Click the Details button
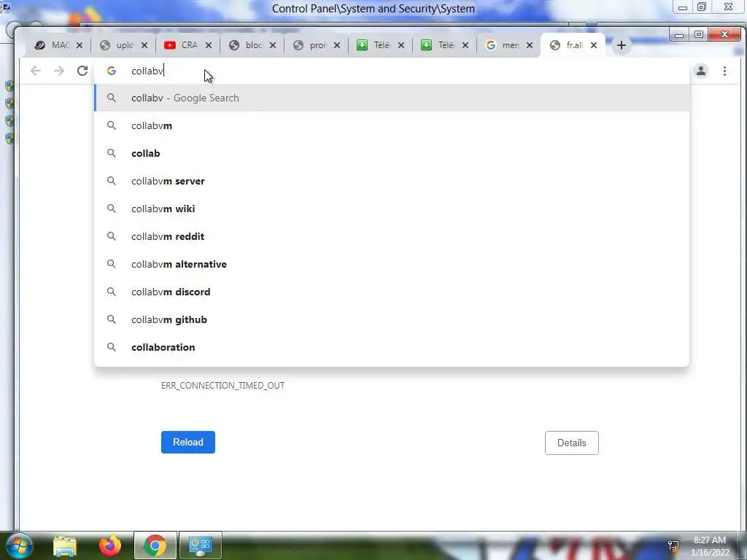Image resolution: width=747 pixels, height=560 pixels. pyautogui.click(x=572, y=443)
